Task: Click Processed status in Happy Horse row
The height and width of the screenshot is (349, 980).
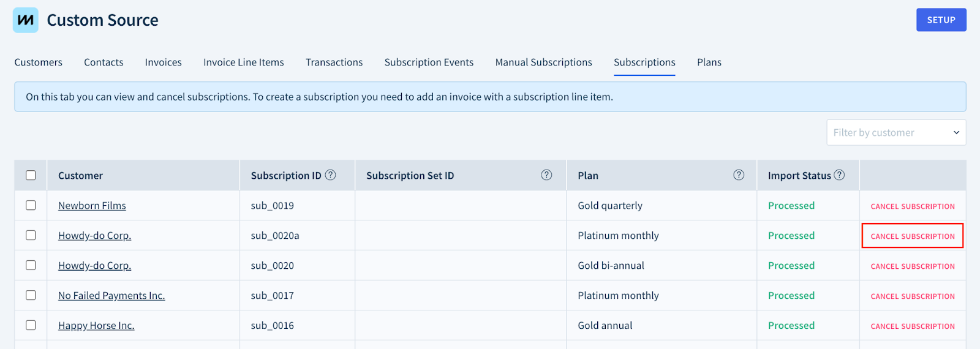Action: point(791,326)
